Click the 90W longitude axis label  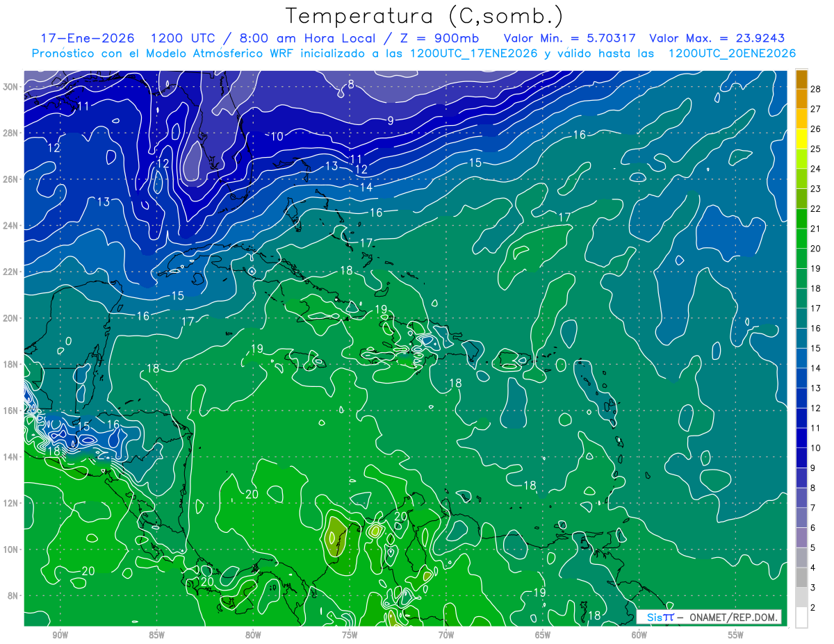tap(60, 635)
